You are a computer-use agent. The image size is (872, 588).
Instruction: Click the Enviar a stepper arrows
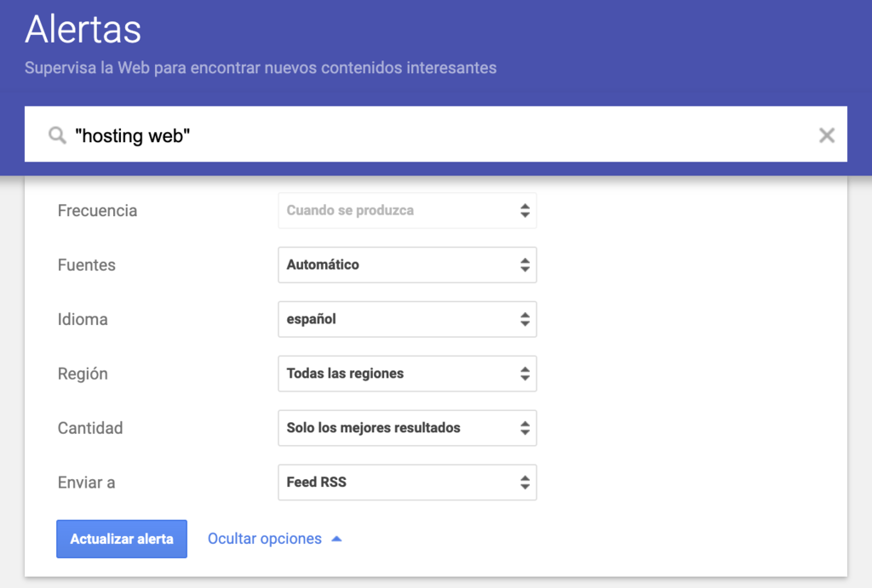point(525,482)
